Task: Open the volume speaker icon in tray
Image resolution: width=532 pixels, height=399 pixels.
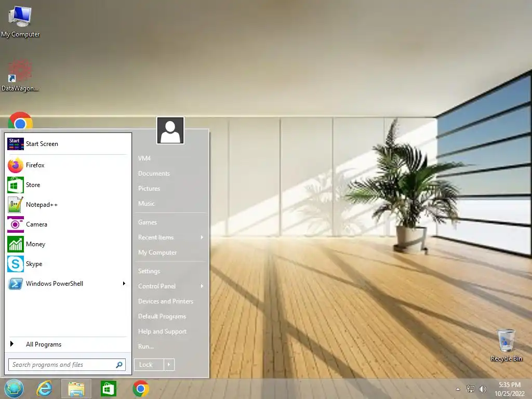Action: pos(483,389)
